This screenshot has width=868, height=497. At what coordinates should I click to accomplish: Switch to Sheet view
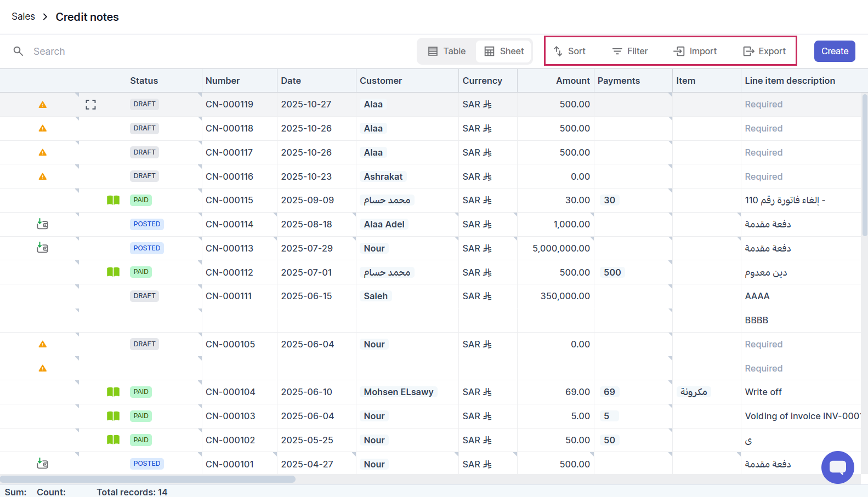click(x=504, y=52)
